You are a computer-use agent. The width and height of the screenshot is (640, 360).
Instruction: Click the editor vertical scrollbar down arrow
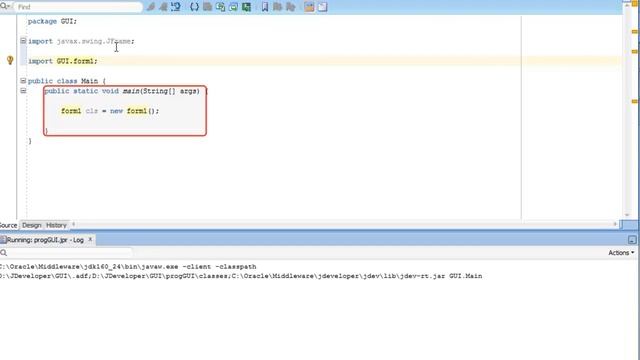(x=627, y=215)
